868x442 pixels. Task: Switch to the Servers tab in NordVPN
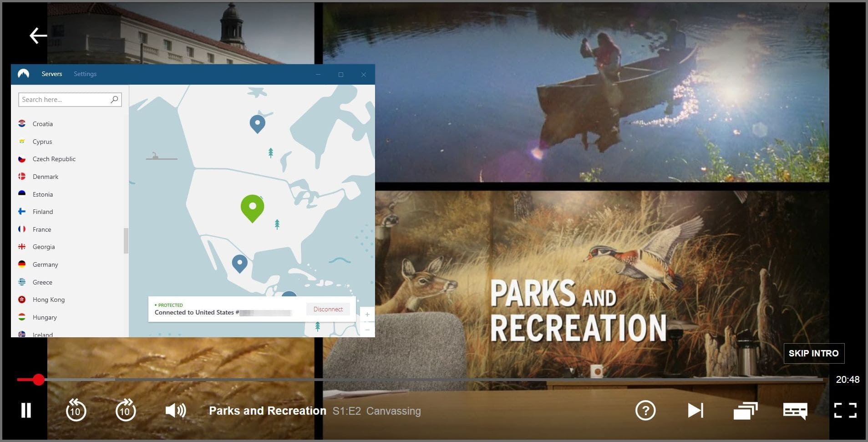point(52,74)
